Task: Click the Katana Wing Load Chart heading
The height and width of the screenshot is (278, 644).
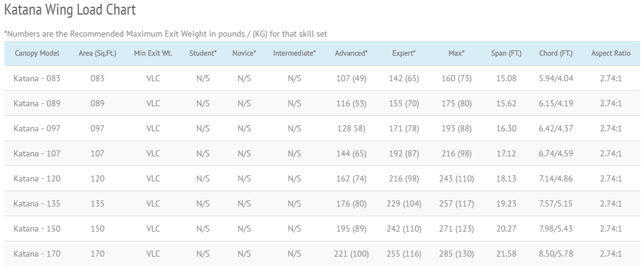Action: pyautogui.click(x=70, y=10)
